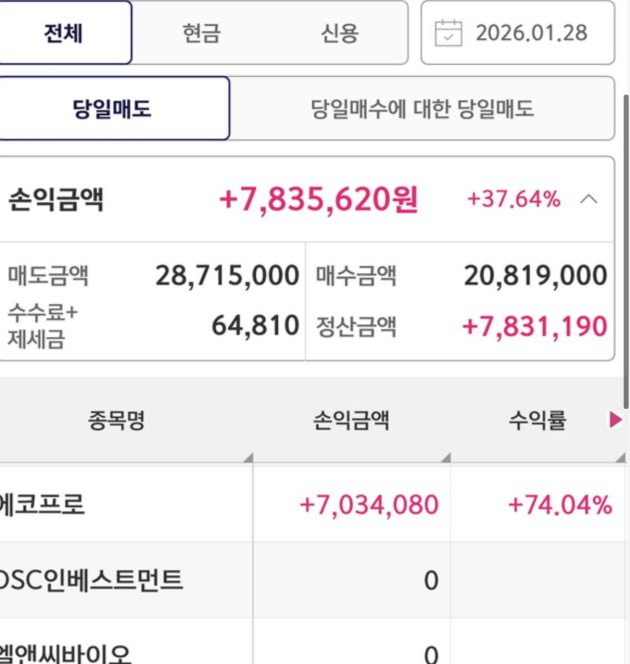Select the 전체 tab

click(x=64, y=33)
